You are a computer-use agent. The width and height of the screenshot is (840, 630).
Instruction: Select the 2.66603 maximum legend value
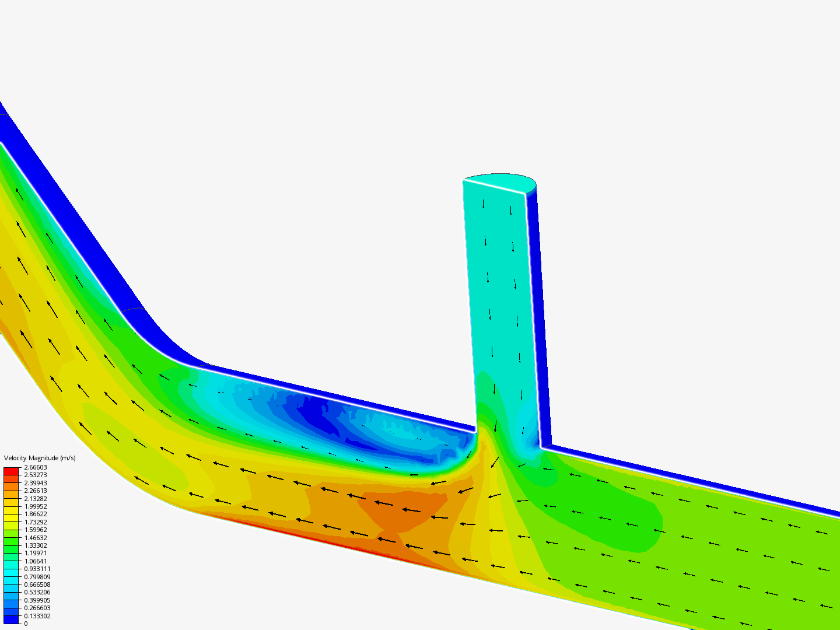[x=36, y=467]
